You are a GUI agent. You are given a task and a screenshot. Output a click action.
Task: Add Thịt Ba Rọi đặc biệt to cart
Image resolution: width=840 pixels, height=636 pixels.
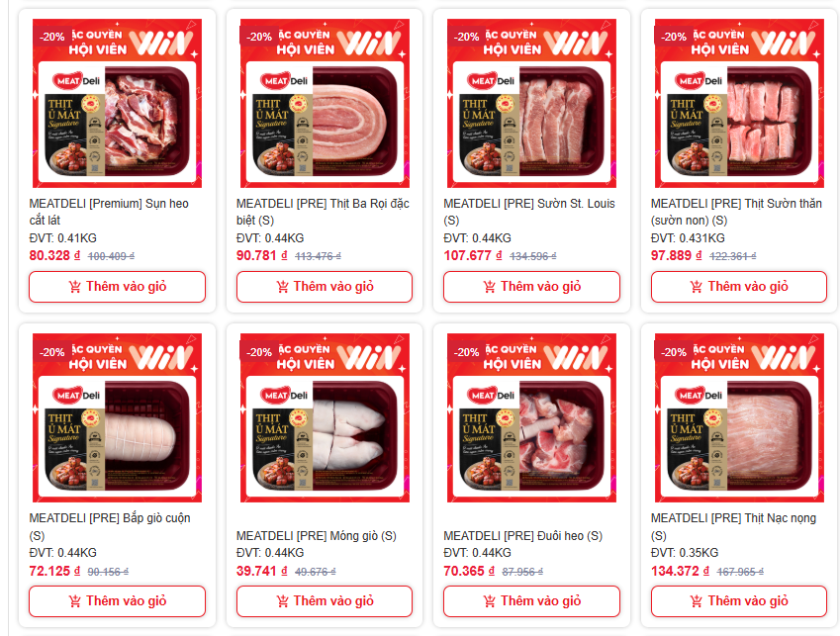325,287
